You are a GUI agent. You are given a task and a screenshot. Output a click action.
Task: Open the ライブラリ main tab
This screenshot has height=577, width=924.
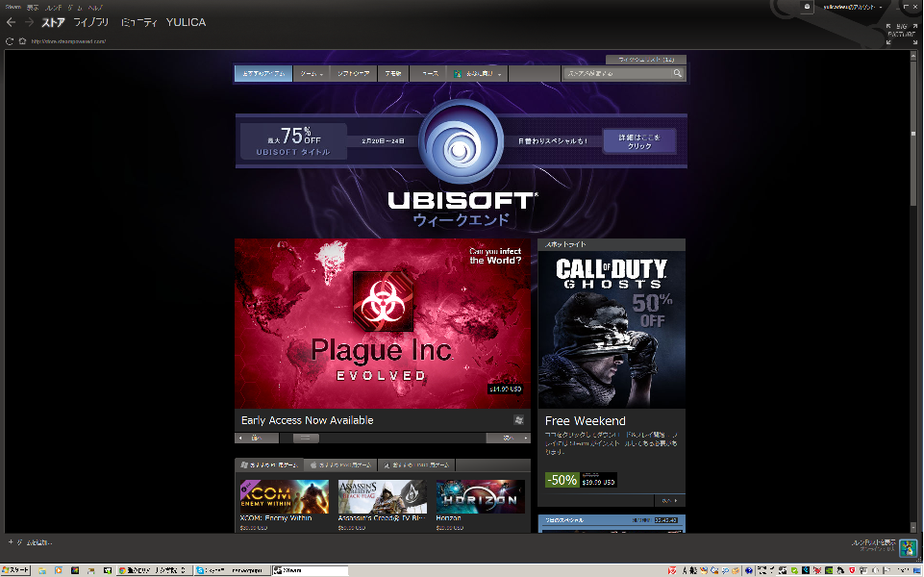90,22
